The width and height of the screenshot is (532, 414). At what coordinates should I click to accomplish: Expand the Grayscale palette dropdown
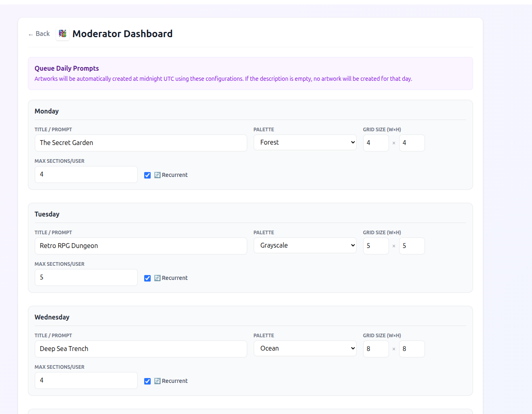[x=305, y=246]
